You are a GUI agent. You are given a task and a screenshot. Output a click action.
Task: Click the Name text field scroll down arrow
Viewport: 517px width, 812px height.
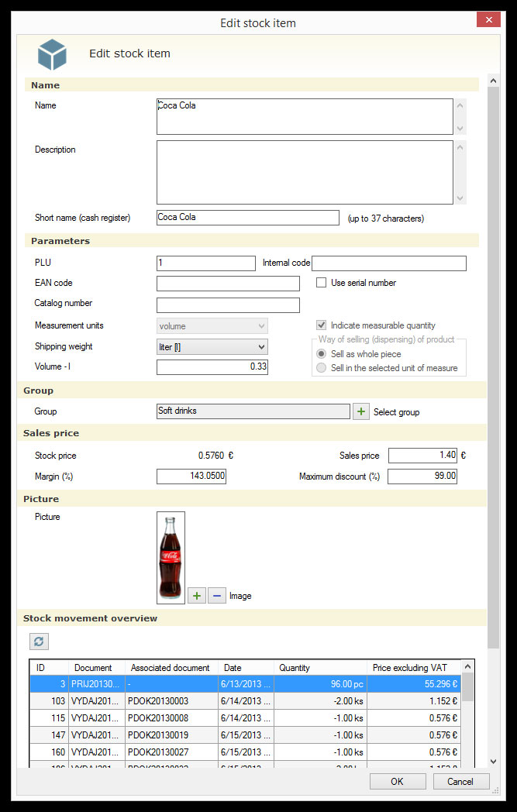(x=460, y=127)
